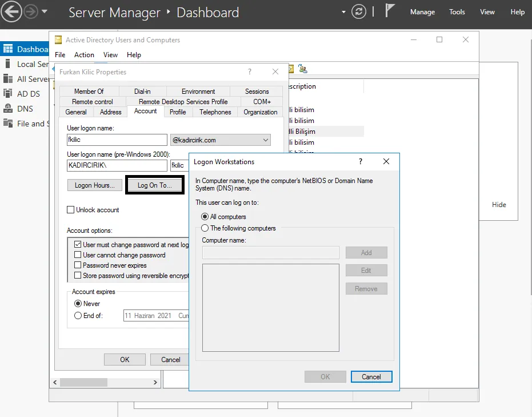The image size is (532, 417).
Task: Click the Logon Hours button
Action: pyautogui.click(x=95, y=185)
